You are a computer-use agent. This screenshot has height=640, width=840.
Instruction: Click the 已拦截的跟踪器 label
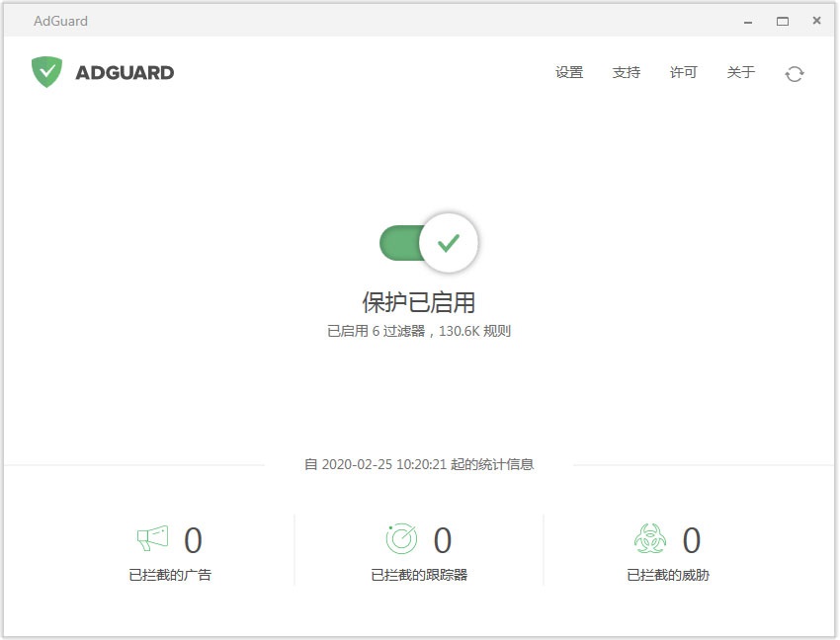(x=419, y=575)
